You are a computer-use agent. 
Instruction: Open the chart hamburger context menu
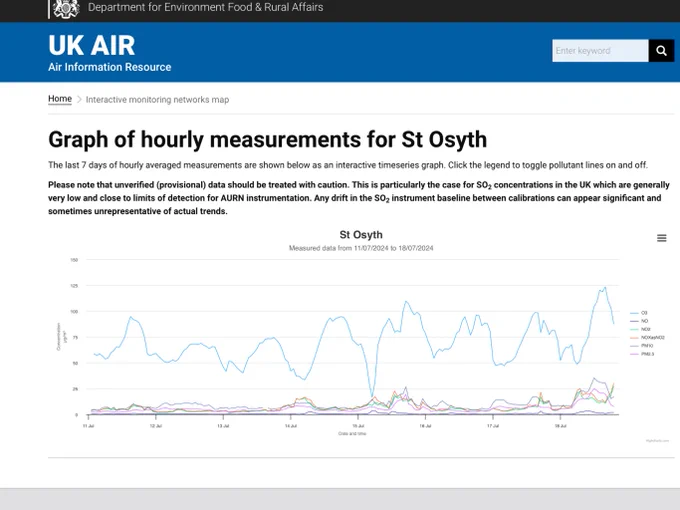[661, 238]
